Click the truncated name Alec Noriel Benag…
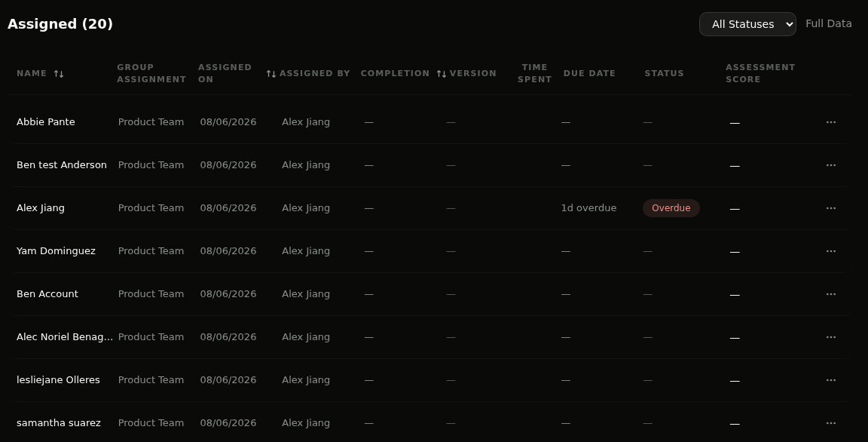The image size is (868, 442). click(x=65, y=337)
